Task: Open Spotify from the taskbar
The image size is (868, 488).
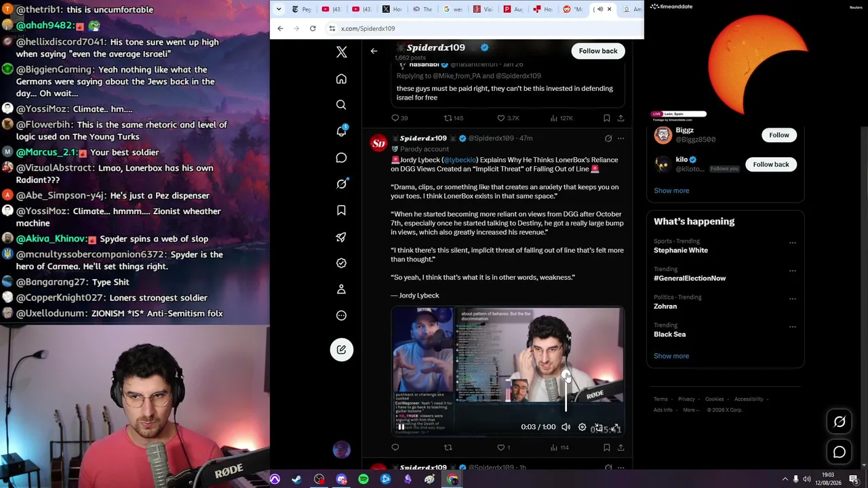Action: pos(363,480)
